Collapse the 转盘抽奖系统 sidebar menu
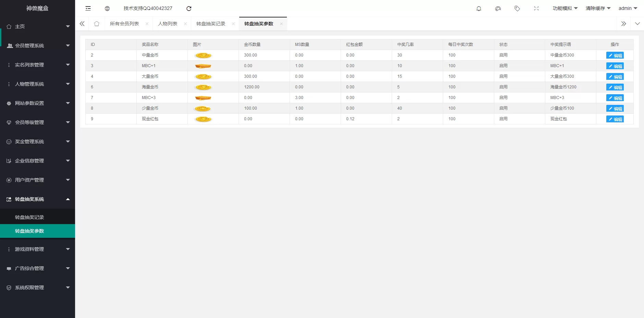Image resolution: width=644 pixels, height=318 pixels. tap(37, 199)
